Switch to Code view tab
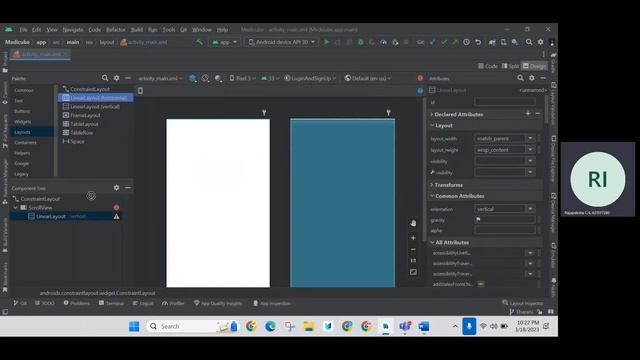 pos(488,66)
